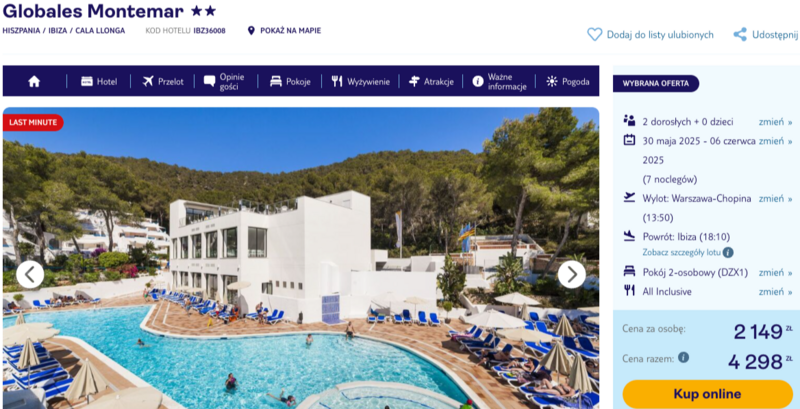
Task: Open Zobacz szczegóły lotu link
Action: coord(682,252)
